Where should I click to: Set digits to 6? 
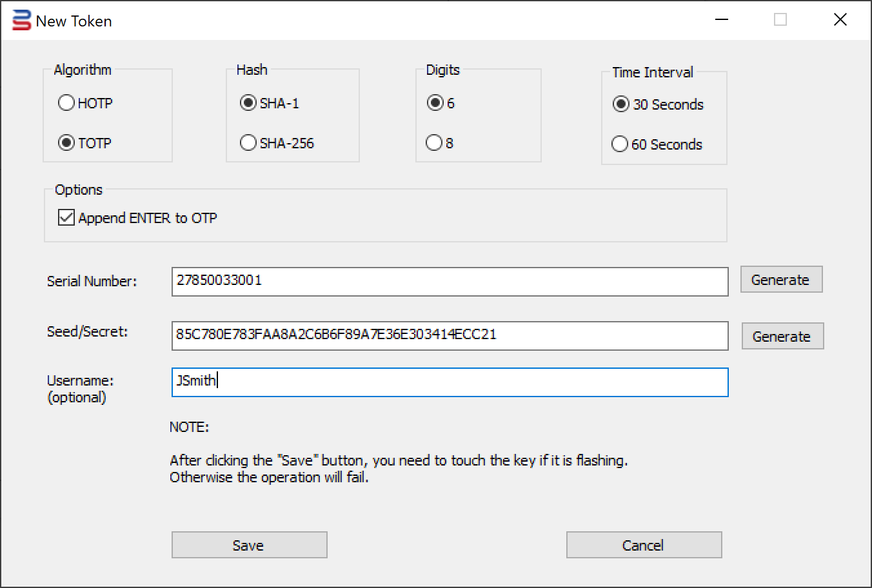tap(435, 103)
